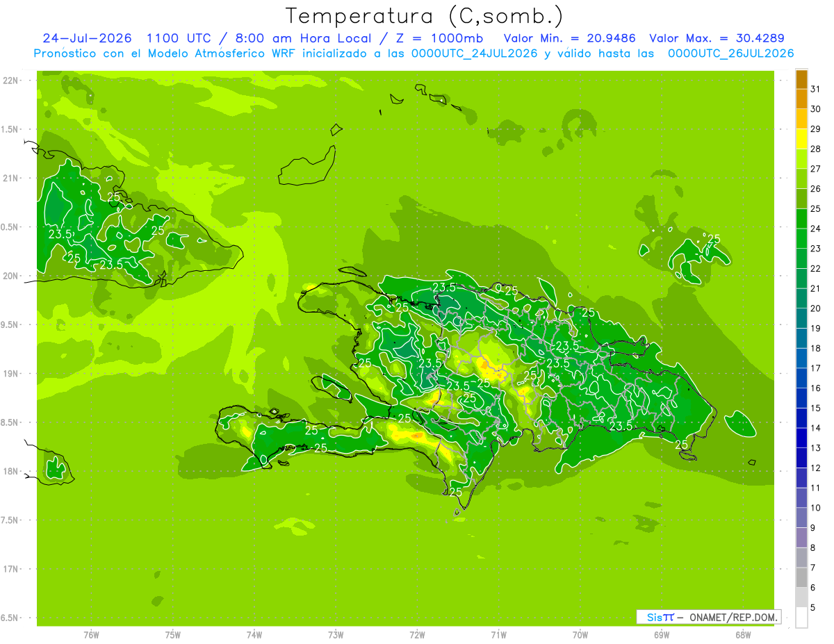Viewport: 834px width, 644px height.
Task: Click the ONAMET/REP.DOM. logo box
Action: [x=708, y=617]
